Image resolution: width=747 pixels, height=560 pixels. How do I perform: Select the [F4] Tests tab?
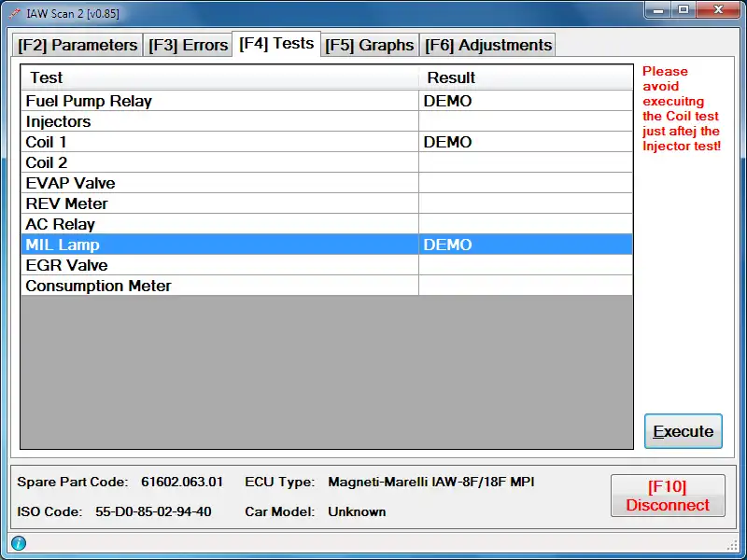[276, 44]
